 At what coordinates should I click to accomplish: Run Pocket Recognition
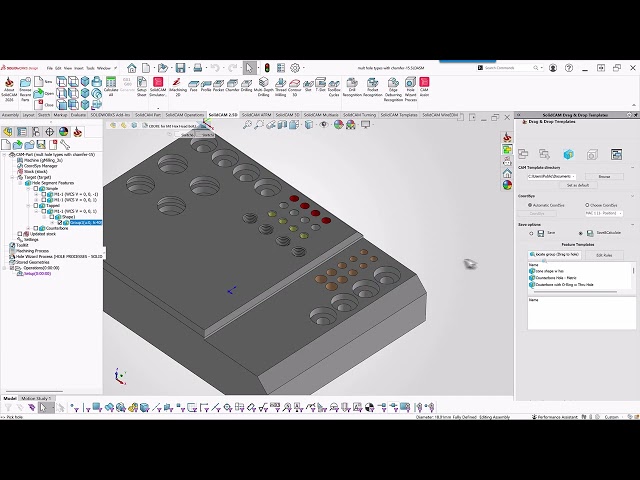[x=372, y=87]
